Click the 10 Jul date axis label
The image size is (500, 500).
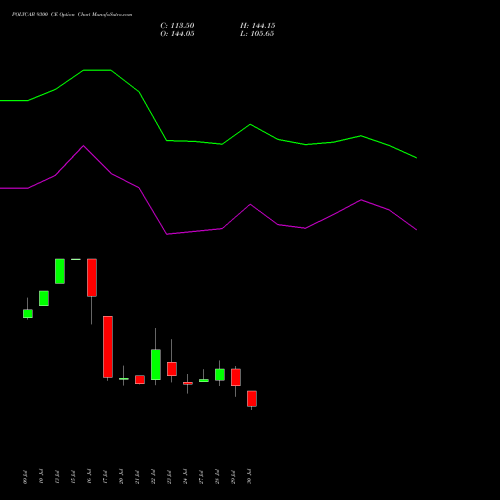click(41, 477)
